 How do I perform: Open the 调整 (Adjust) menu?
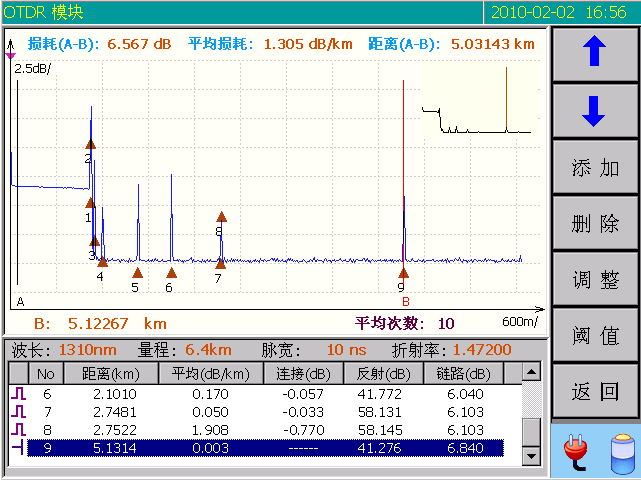[x=595, y=280]
